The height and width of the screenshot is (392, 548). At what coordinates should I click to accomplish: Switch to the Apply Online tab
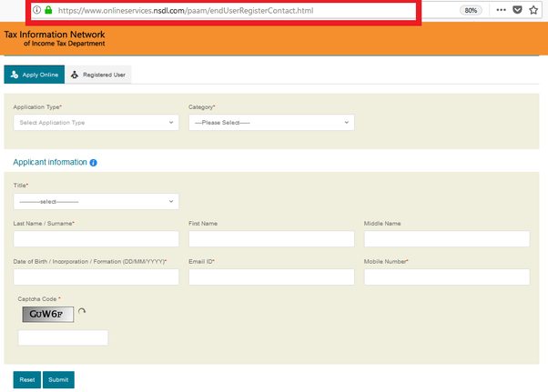[x=35, y=75]
